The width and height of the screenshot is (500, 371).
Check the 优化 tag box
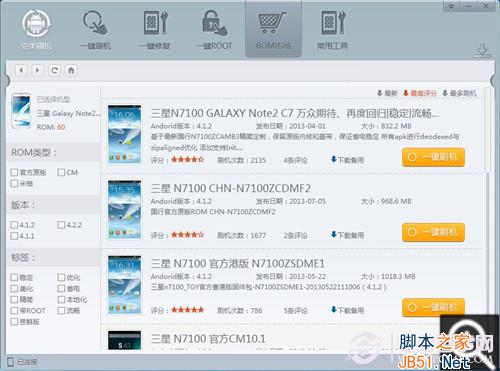pos(61,277)
